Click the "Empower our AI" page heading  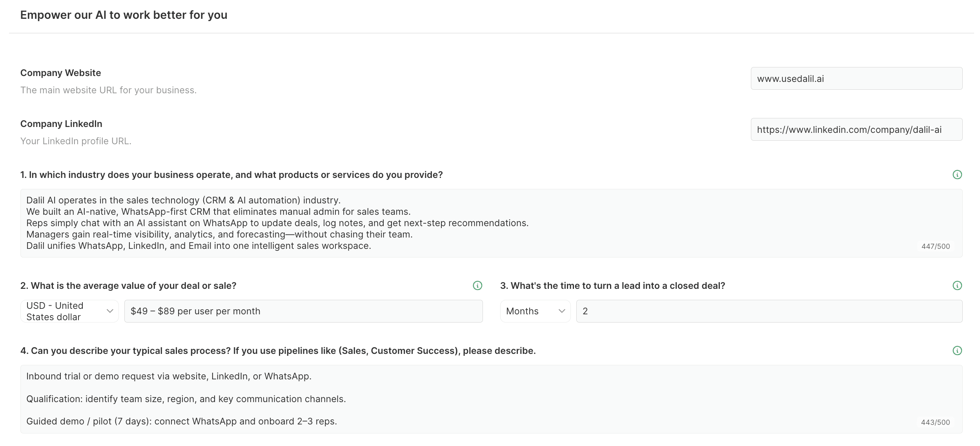point(124,15)
